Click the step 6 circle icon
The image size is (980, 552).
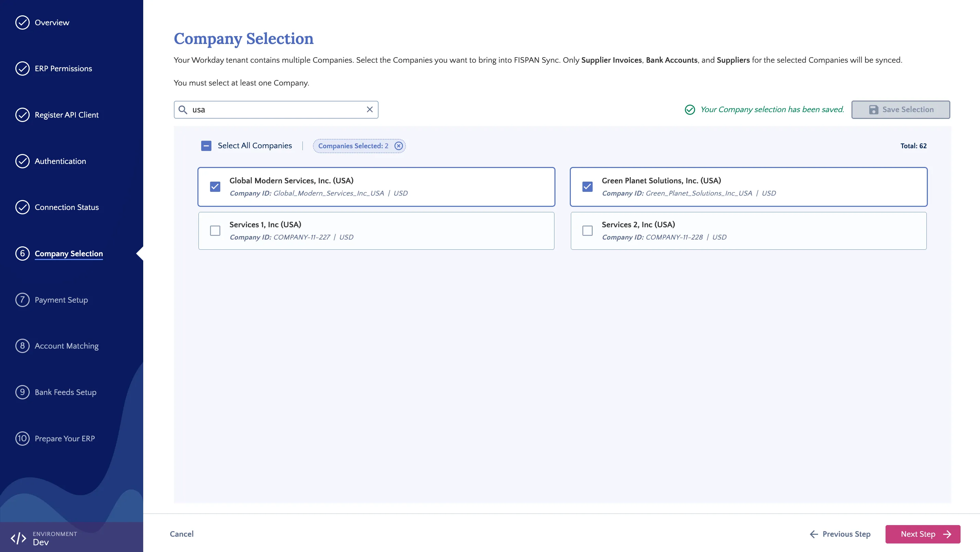(x=23, y=254)
